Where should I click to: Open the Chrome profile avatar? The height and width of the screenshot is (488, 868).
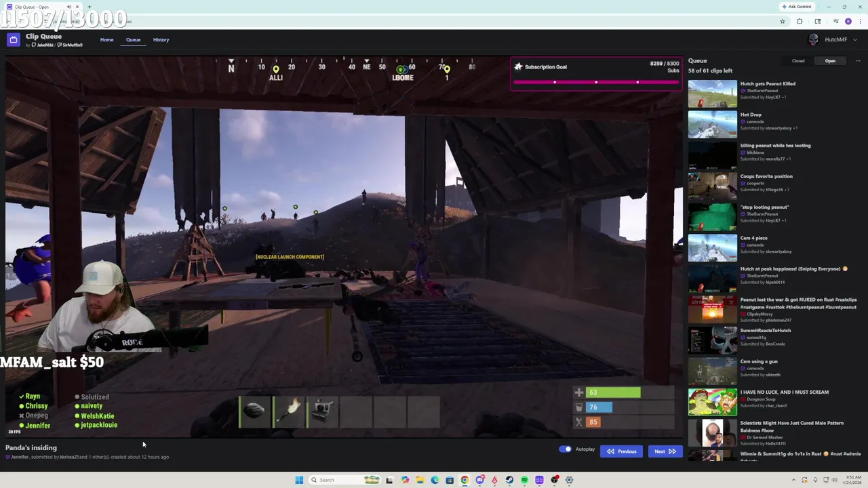click(848, 21)
